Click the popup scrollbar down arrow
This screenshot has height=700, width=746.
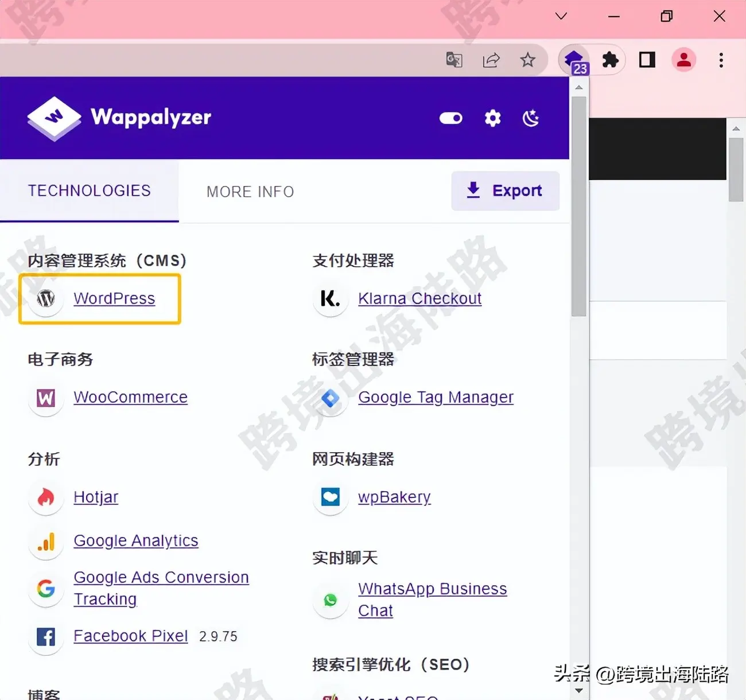point(578,691)
